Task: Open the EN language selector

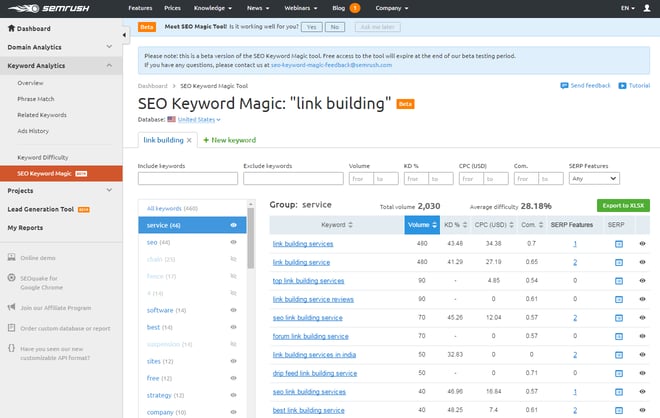Action: pos(628,8)
